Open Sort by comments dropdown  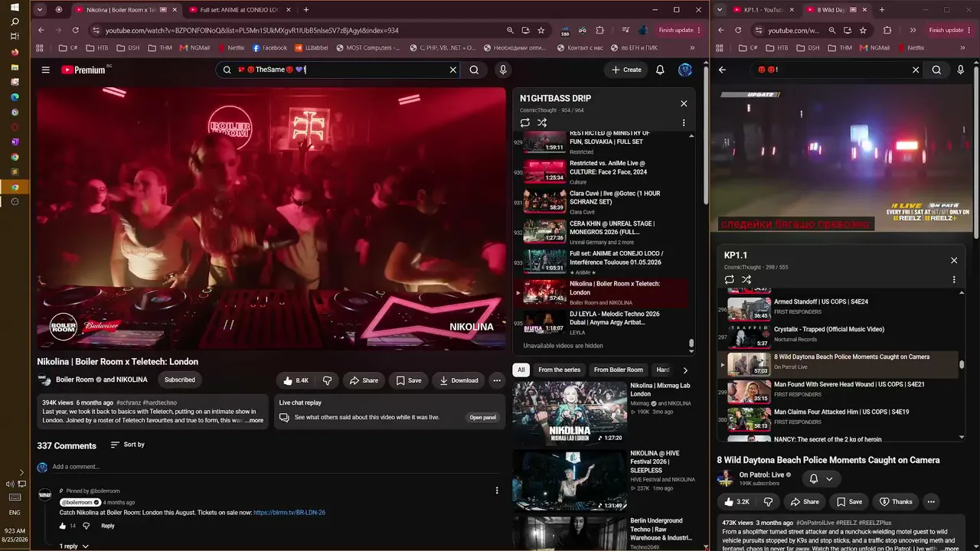click(127, 445)
